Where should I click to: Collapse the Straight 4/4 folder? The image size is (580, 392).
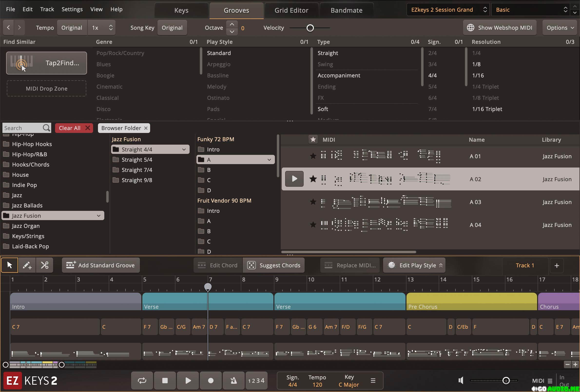pos(184,149)
